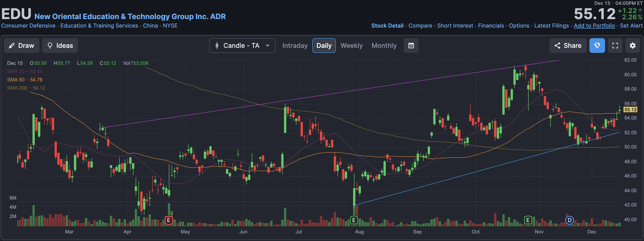
Task: Click the dividend D marker in November
Action: pos(570,220)
